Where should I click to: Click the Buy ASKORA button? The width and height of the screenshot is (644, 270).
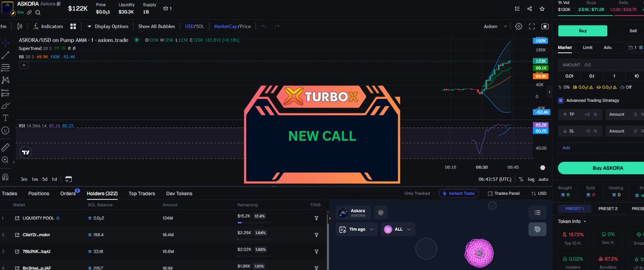(601, 168)
